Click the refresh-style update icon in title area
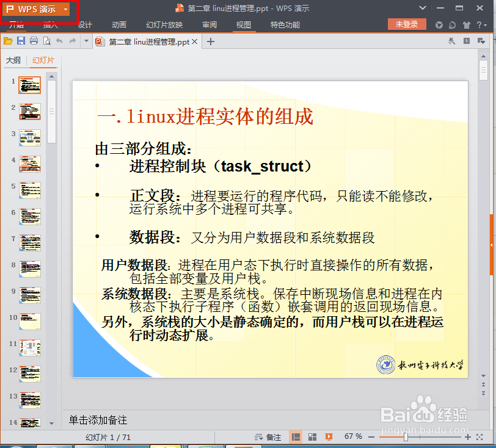496x448 pixels. point(453,25)
